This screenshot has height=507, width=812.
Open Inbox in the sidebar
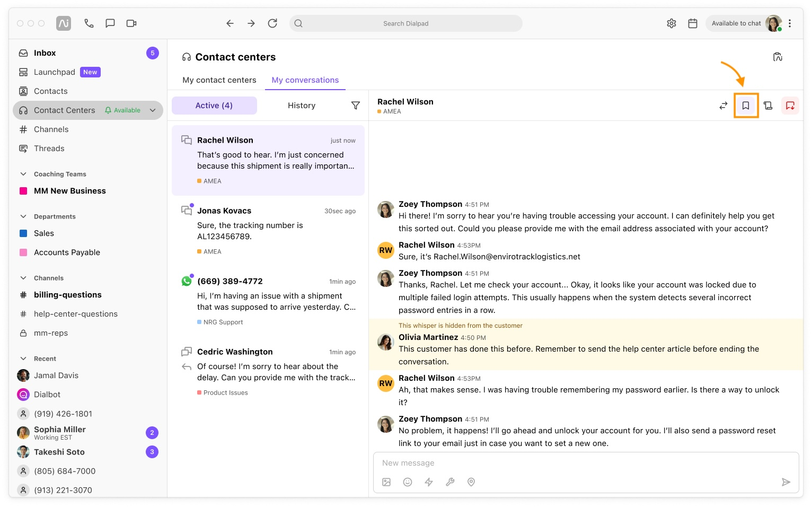(x=88, y=53)
